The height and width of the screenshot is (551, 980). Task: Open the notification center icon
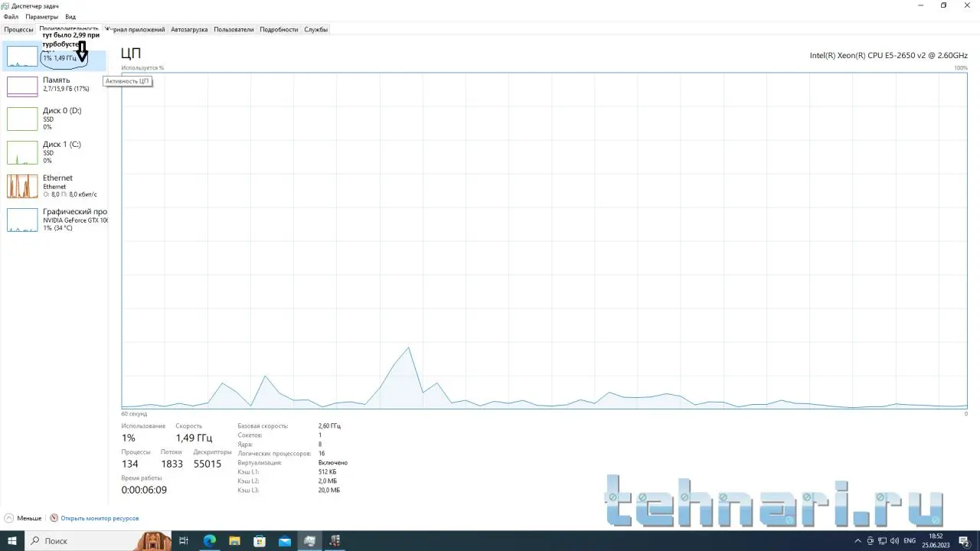point(965,541)
